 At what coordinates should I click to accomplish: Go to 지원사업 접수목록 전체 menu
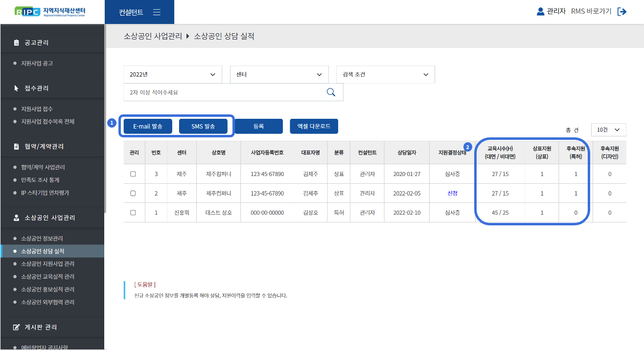pos(47,121)
